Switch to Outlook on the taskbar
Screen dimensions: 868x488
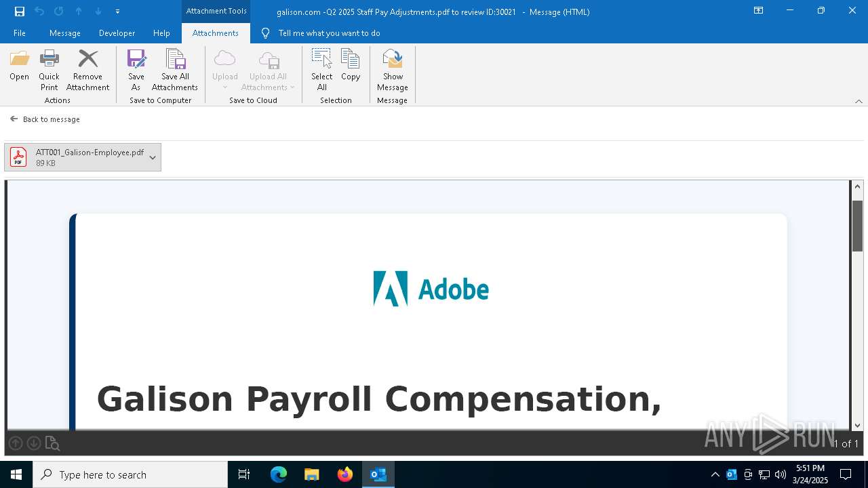pyautogui.click(x=378, y=474)
